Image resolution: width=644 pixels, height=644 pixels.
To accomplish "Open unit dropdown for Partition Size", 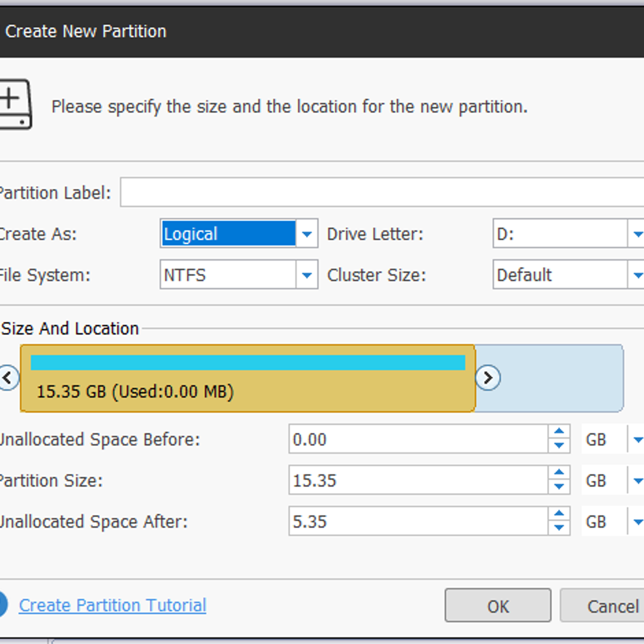I will coord(637,480).
